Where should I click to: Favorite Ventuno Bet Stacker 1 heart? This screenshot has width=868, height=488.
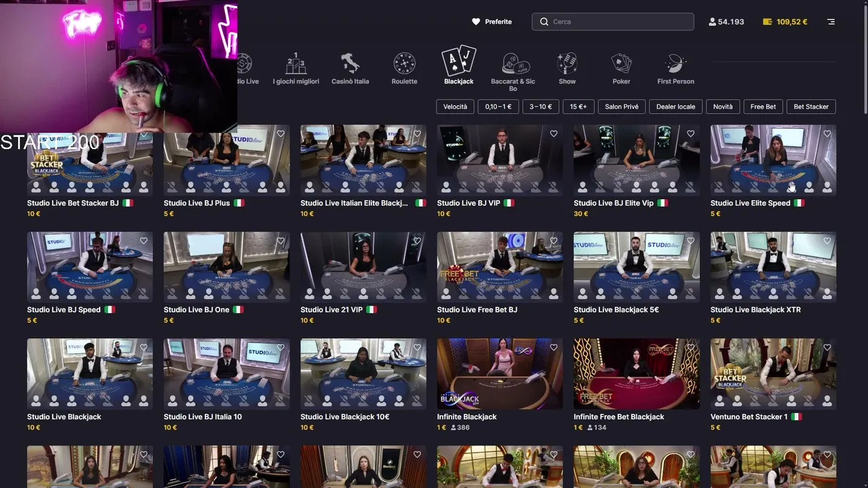pos(827,348)
